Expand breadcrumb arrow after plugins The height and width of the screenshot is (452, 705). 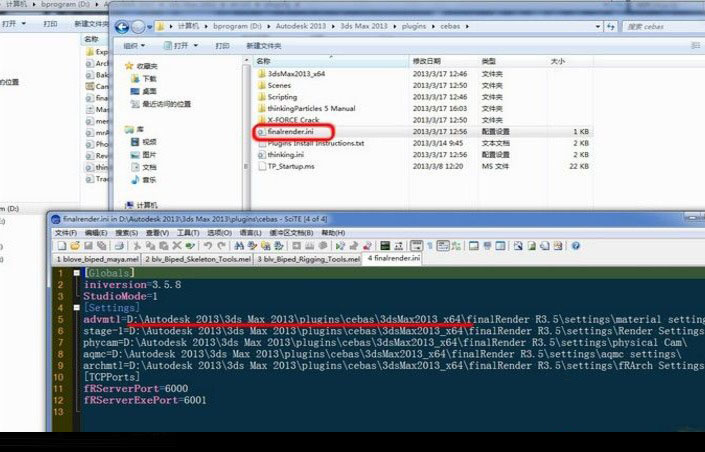[433, 27]
